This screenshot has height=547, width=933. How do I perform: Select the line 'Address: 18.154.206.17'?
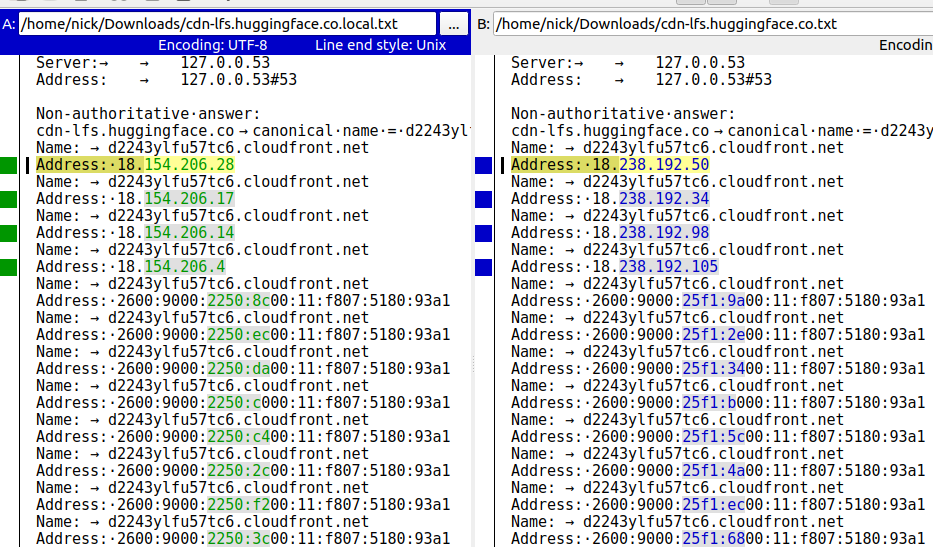coord(135,199)
